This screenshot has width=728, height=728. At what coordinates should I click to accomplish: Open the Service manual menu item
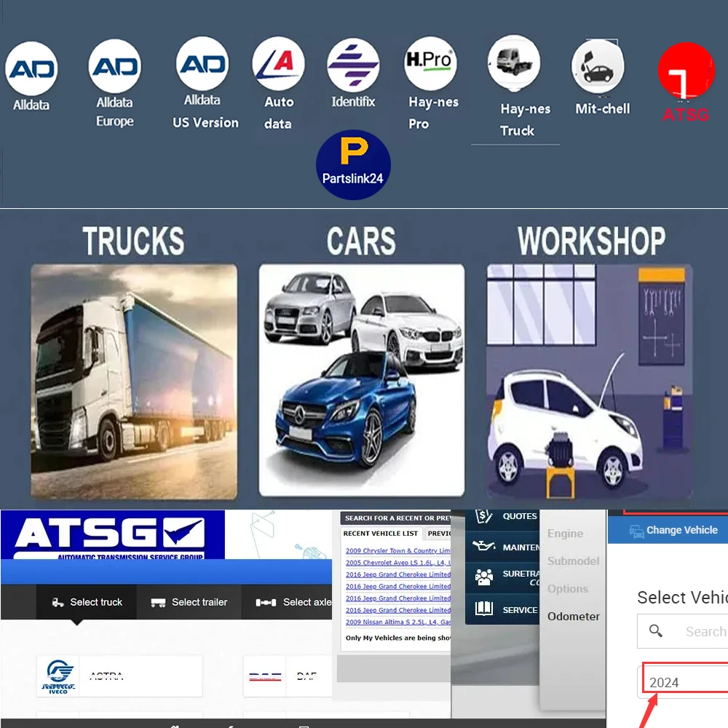click(503, 609)
